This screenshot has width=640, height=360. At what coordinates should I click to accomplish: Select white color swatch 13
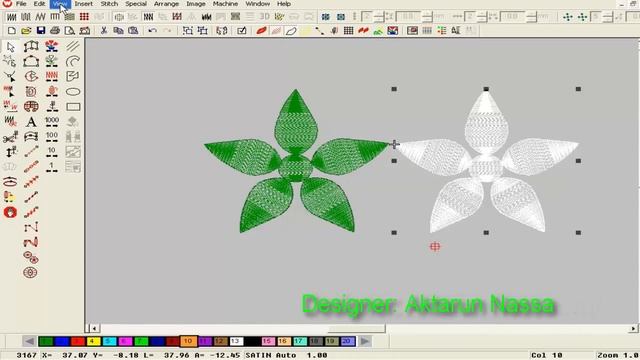tap(236, 341)
